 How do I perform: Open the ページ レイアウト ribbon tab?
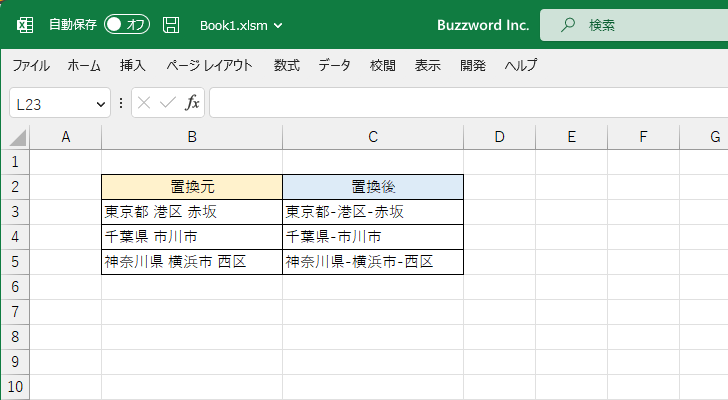click(209, 65)
